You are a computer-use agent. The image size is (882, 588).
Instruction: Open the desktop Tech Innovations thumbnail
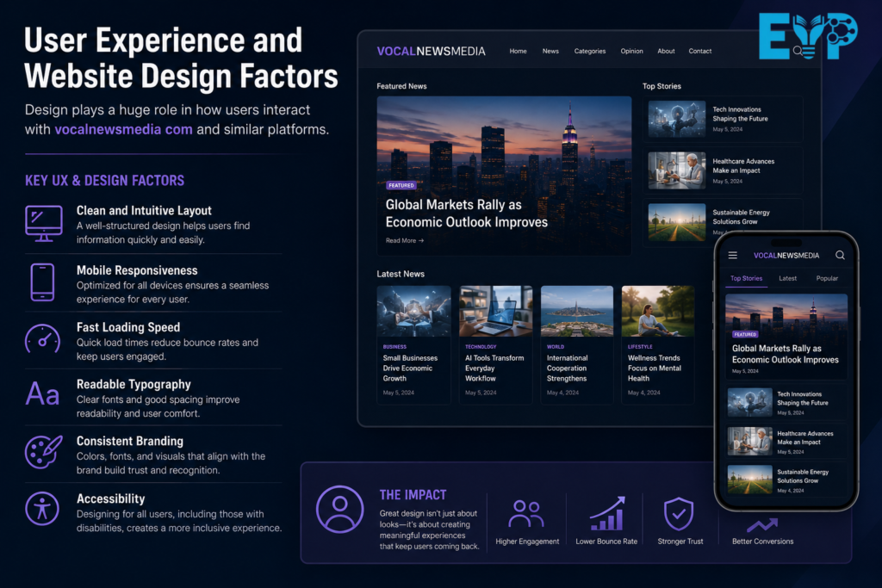click(677, 119)
